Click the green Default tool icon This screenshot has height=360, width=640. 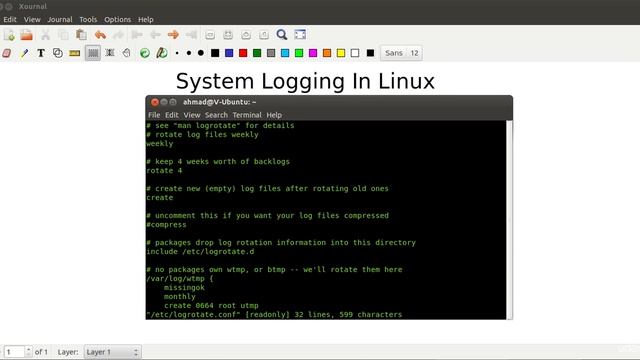click(x=144, y=53)
